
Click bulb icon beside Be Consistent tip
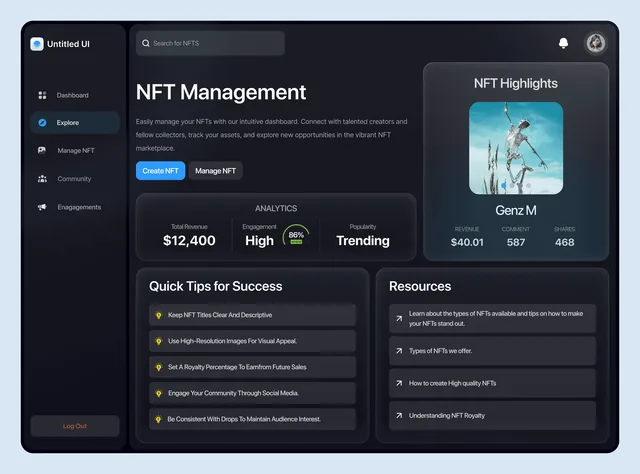click(x=158, y=419)
